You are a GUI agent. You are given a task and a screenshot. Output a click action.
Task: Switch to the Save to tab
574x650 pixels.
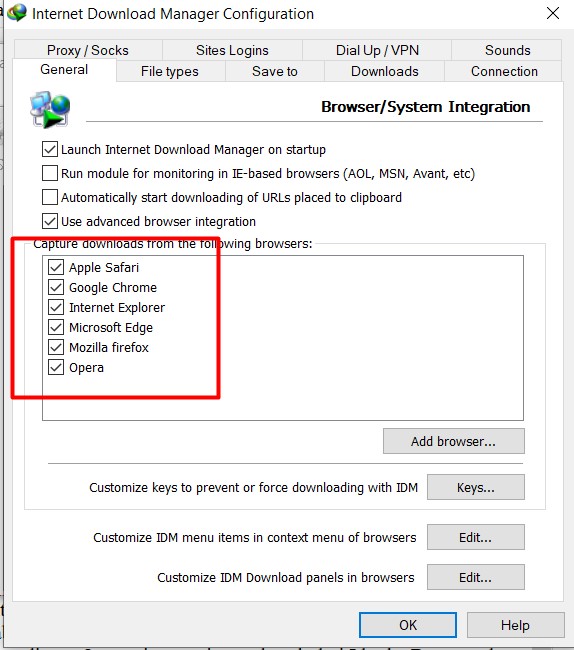(x=275, y=71)
